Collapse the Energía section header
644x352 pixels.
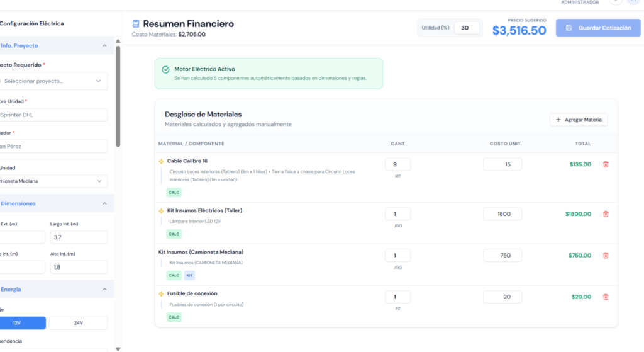pos(104,290)
